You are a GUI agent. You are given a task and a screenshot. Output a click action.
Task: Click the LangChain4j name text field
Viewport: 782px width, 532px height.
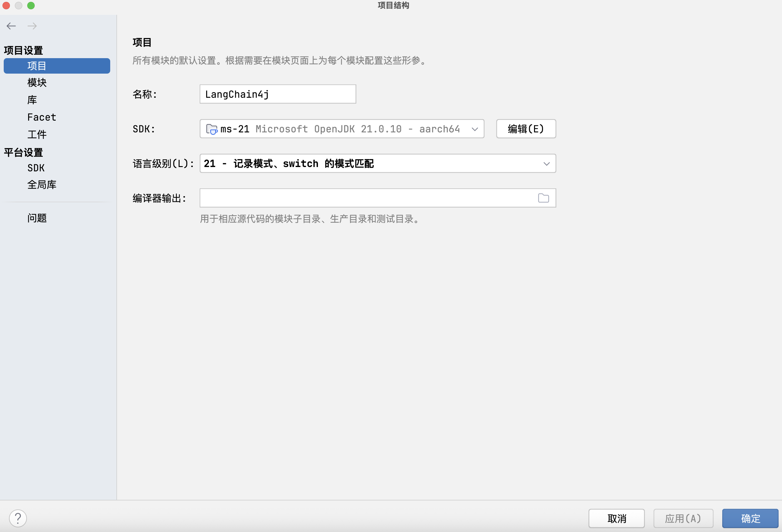click(x=278, y=95)
